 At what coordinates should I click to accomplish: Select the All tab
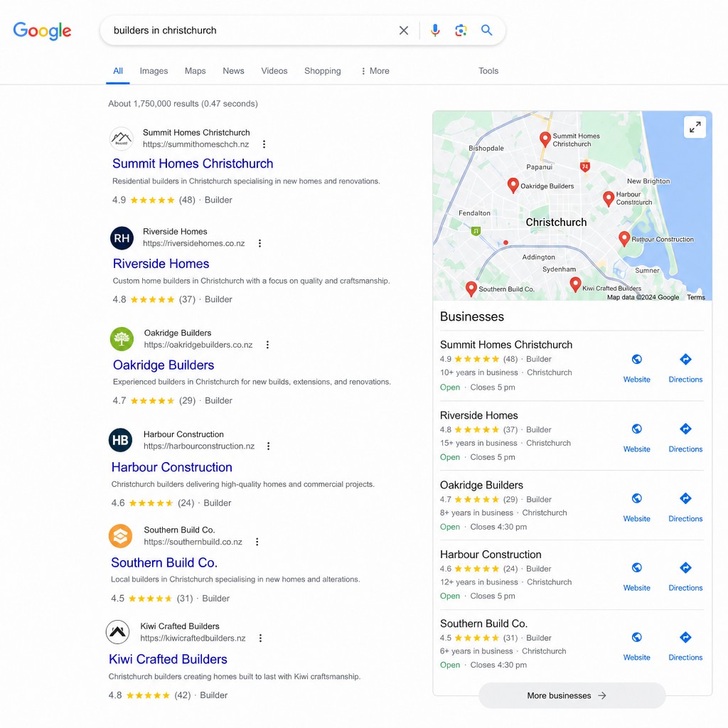pyautogui.click(x=118, y=71)
